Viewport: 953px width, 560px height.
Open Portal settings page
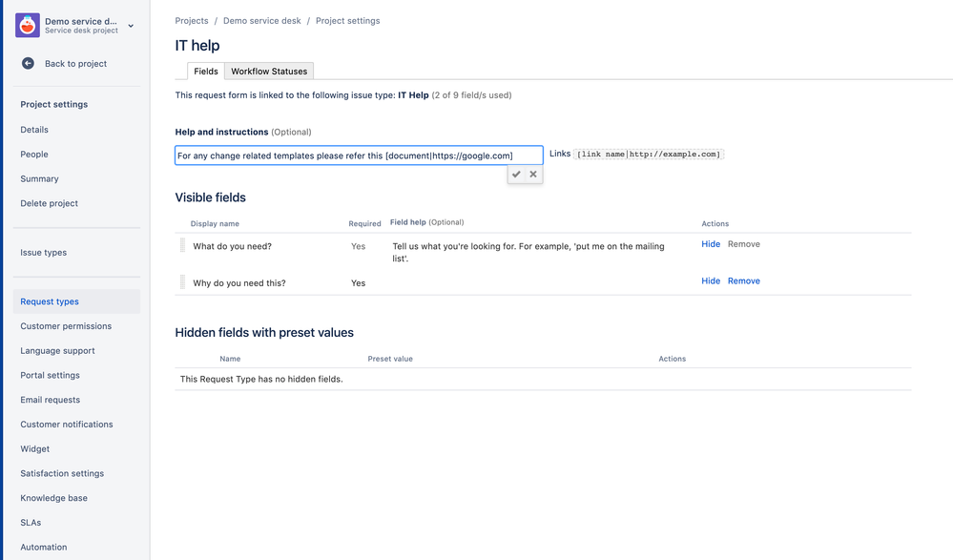pos(50,375)
